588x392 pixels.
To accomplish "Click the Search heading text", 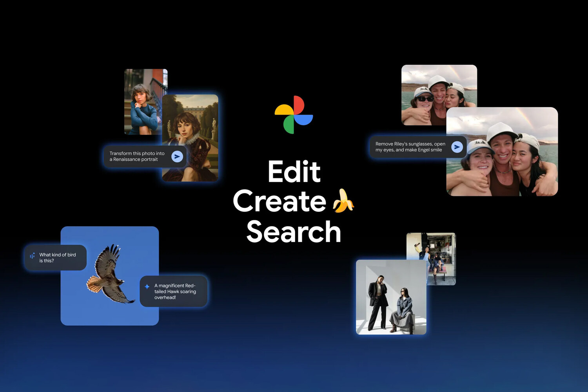I will [294, 232].
